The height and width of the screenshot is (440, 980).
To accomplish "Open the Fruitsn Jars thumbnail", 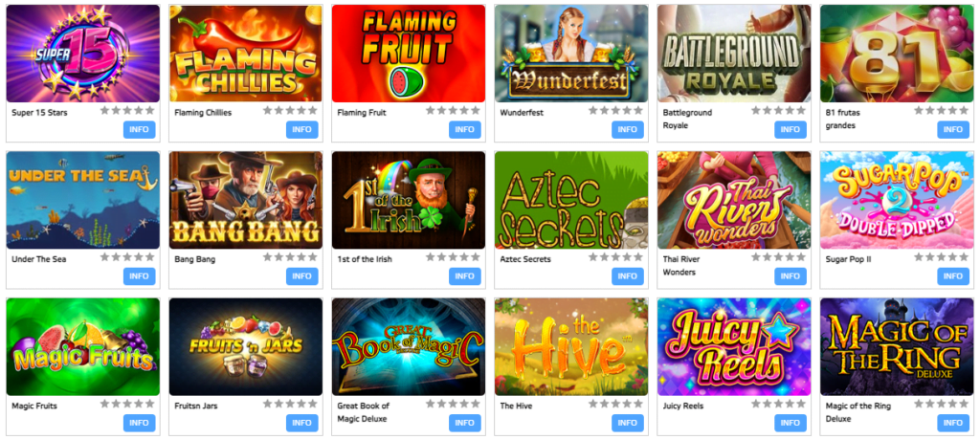I will (x=246, y=347).
